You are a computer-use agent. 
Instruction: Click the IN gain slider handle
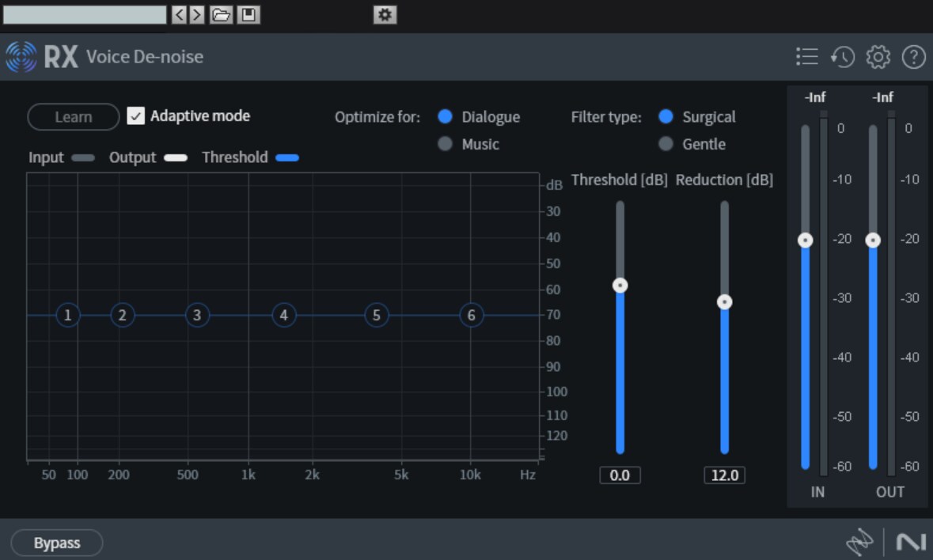pyautogui.click(x=805, y=240)
